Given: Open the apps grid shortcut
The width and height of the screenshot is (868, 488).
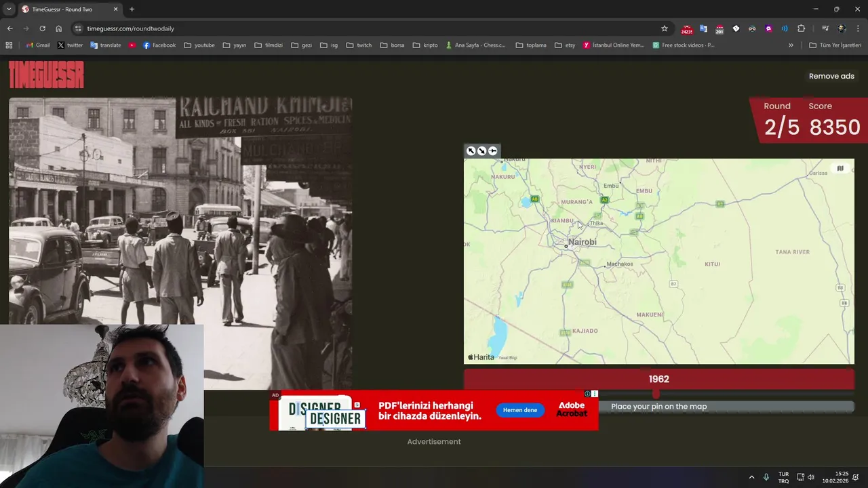Looking at the screenshot, I should (9, 45).
